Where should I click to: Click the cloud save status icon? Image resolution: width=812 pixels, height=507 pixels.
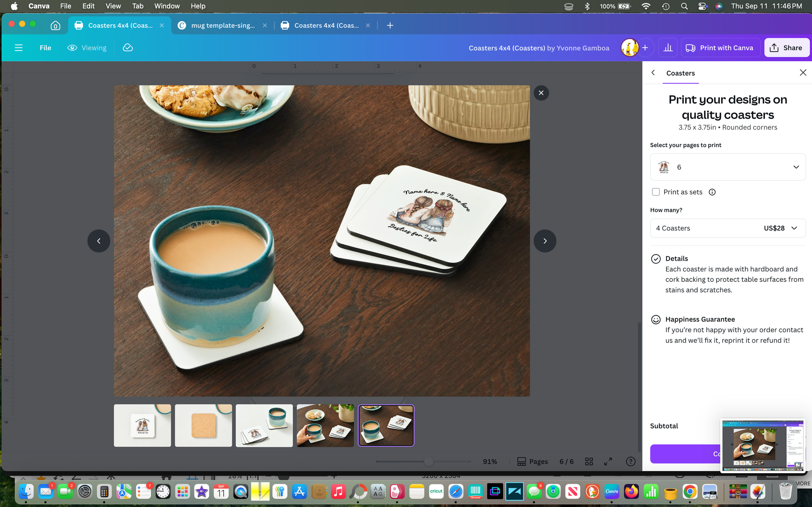pyautogui.click(x=128, y=48)
